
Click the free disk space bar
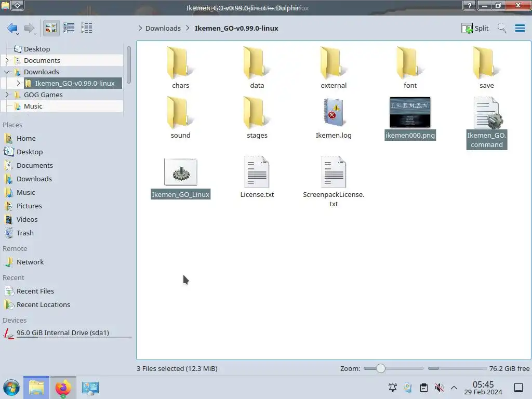click(457, 368)
